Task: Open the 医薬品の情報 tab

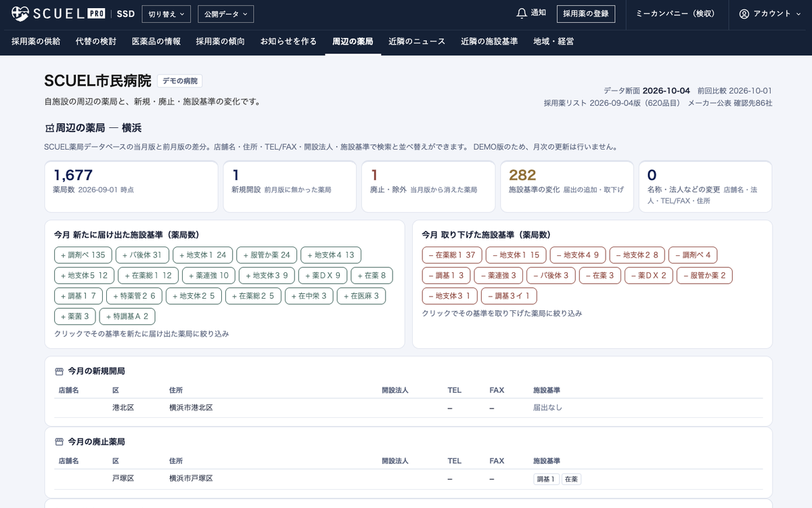Action: [156, 41]
